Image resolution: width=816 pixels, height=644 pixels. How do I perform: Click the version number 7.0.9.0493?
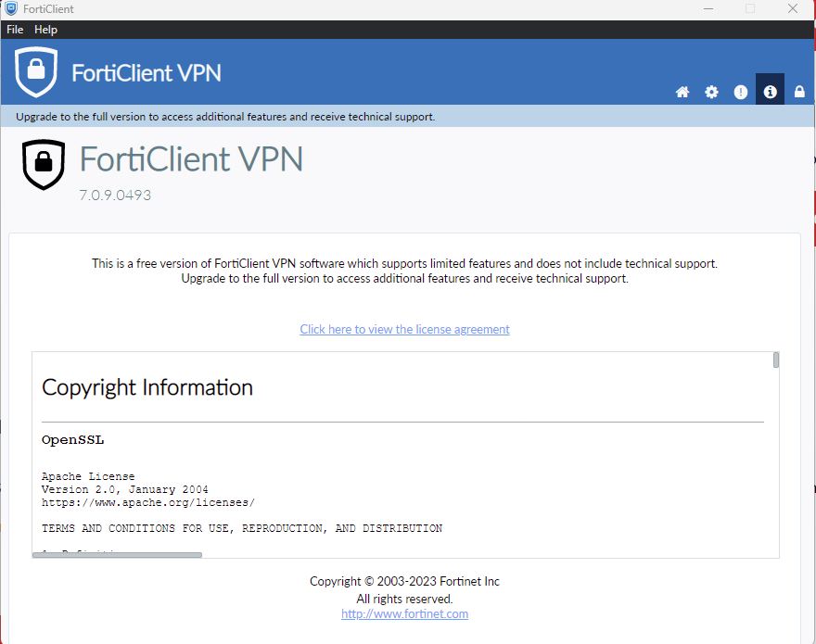[x=115, y=196]
